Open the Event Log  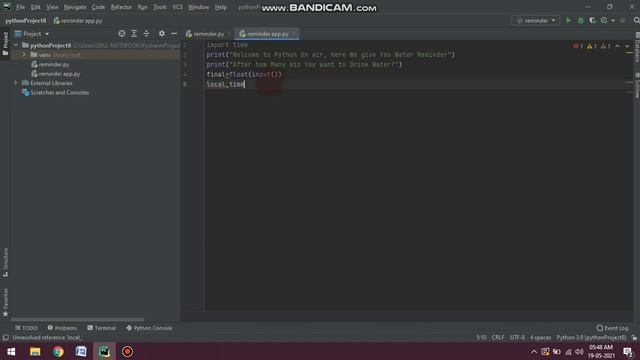(x=612, y=328)
